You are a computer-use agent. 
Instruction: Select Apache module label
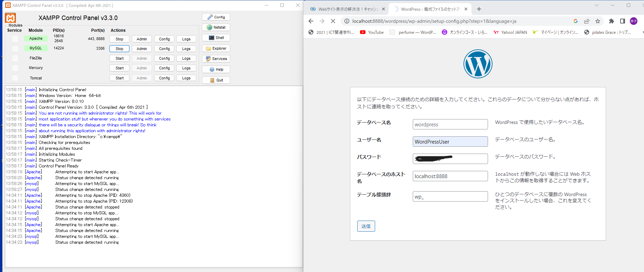coord(36,38)
